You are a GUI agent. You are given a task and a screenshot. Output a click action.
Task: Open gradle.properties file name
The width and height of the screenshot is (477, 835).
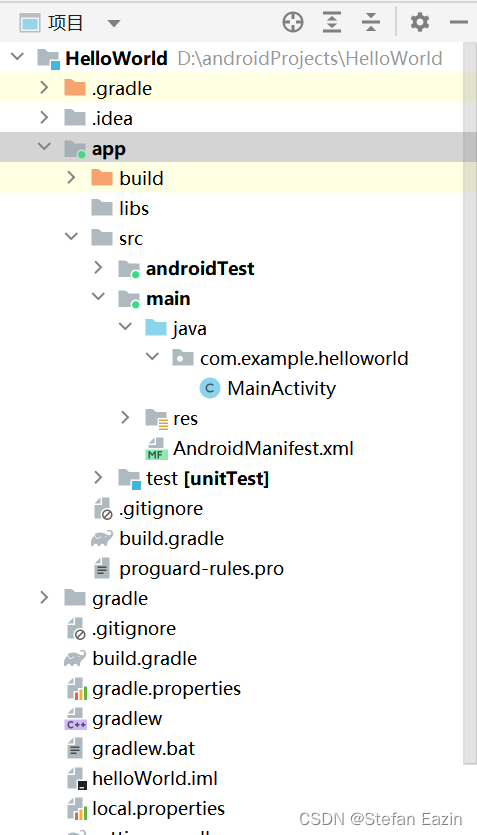tap(167, 689)
